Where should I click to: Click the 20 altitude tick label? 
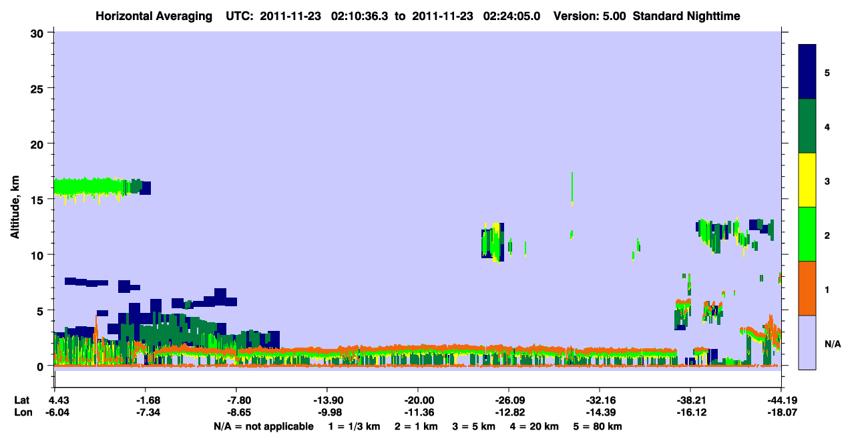39,143
